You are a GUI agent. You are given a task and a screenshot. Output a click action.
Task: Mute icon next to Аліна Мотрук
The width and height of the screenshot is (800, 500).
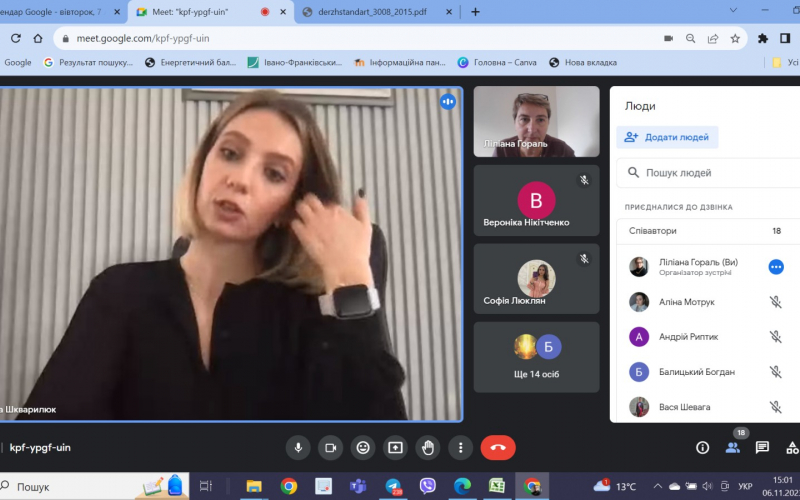pyautogui.click(x=776, y=302)
